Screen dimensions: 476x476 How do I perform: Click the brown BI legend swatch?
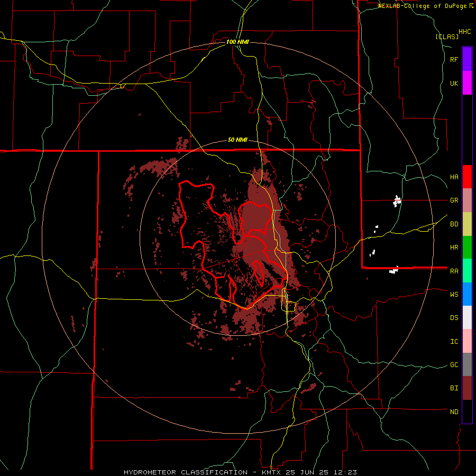tap(467, 388)
